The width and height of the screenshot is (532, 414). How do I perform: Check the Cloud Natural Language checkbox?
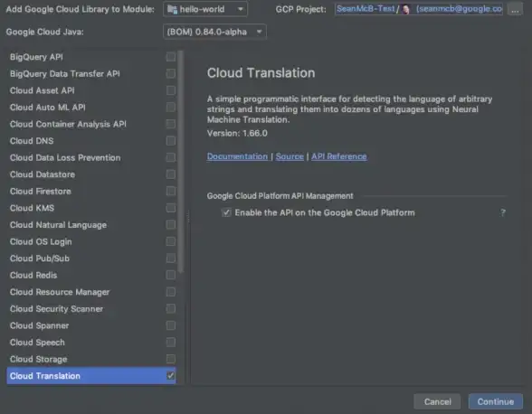pos(171,224)
